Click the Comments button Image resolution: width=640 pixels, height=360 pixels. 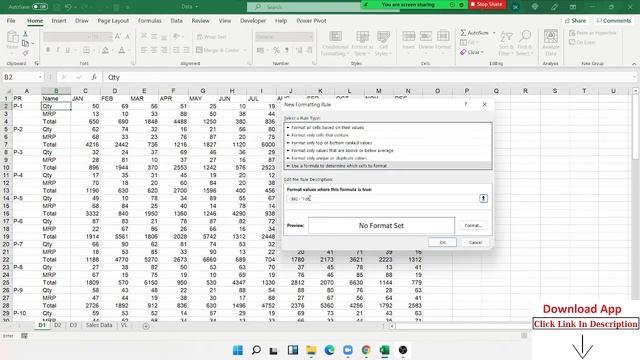pos(613,20)
